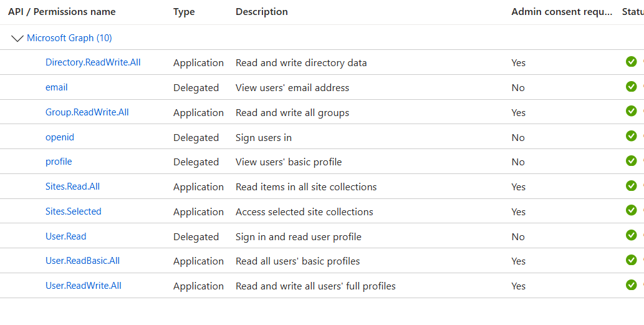Open the Microsoft Graph (10) link
Screen dimensions: 644x325
click(x=69, y=38)
